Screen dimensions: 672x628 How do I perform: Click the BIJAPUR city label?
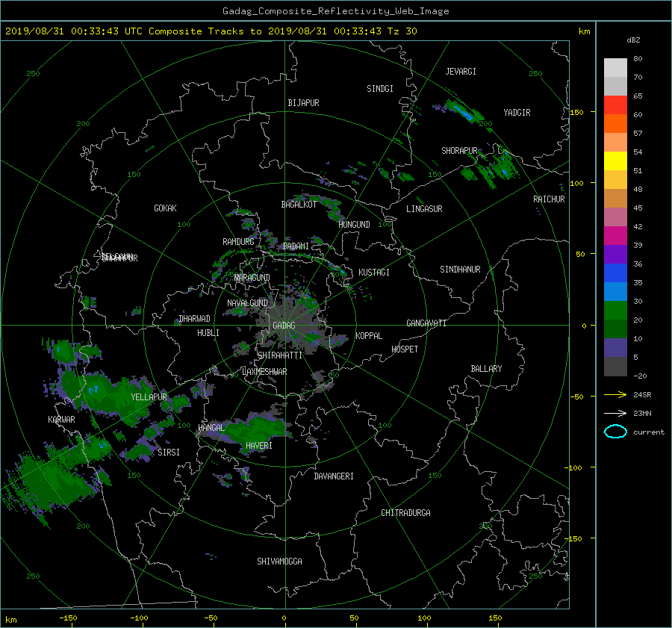(303, 103)
